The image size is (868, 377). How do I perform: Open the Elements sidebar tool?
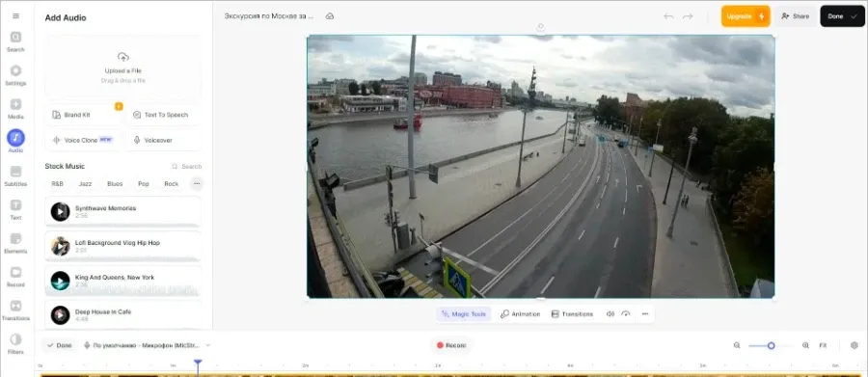15,243
